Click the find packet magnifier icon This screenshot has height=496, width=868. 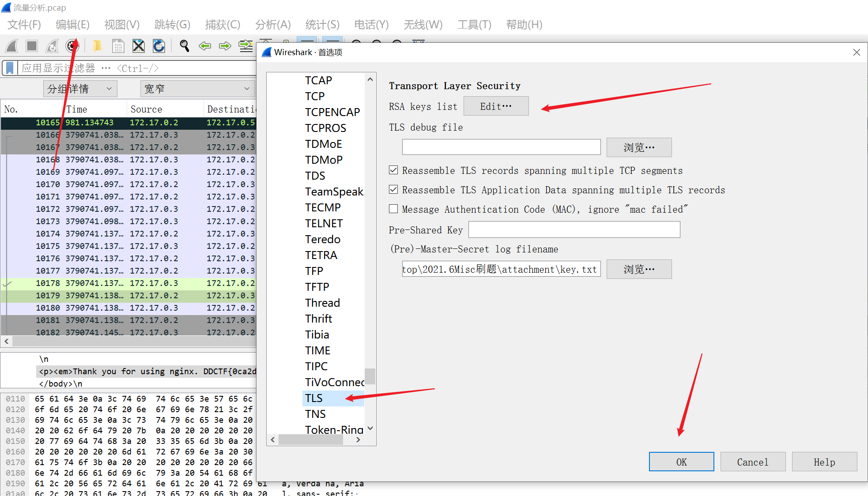[185, 46]
